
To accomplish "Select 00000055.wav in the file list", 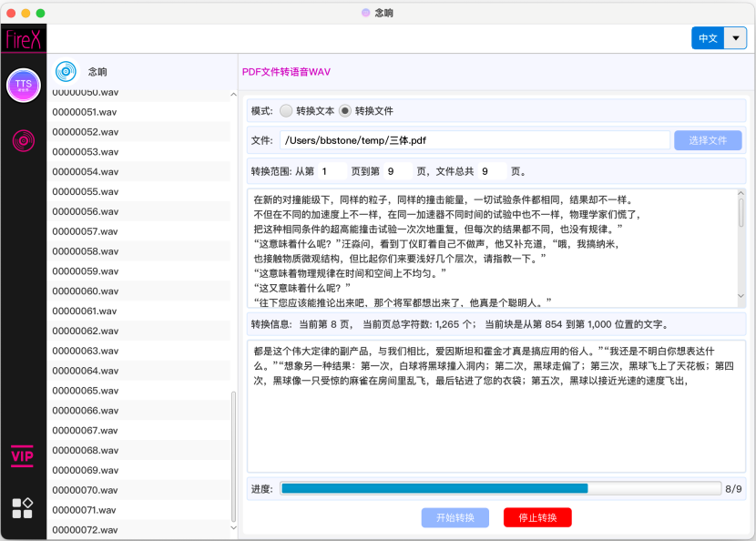I will tap(138, 191).
